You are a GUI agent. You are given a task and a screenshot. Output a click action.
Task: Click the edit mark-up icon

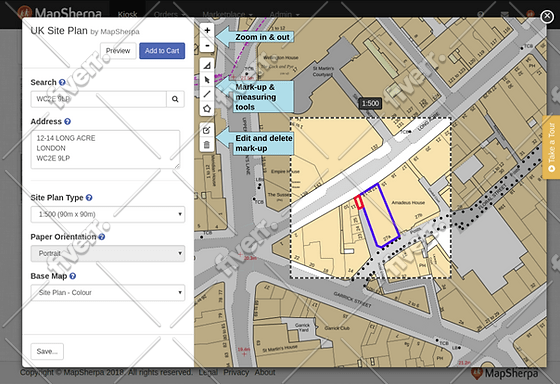coord(207,130)
